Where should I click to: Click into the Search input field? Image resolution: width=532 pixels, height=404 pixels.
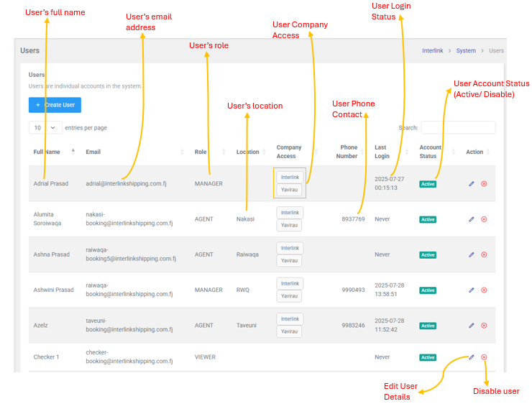click(x=457, y=127)
